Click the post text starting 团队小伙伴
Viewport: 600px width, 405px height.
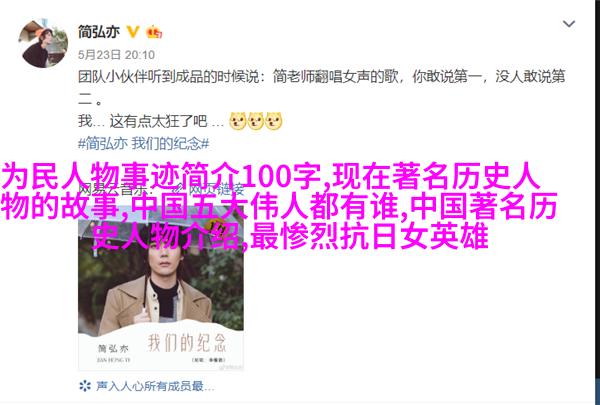click(321, 88)
